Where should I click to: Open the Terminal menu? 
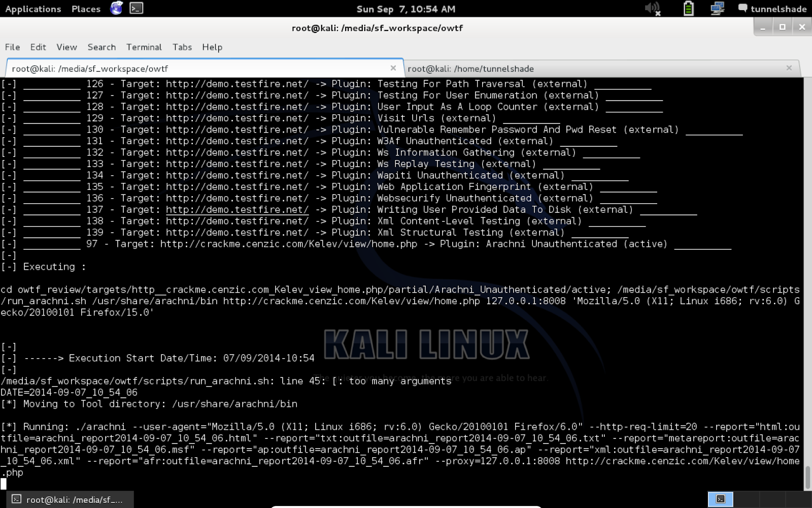[144, 47]
